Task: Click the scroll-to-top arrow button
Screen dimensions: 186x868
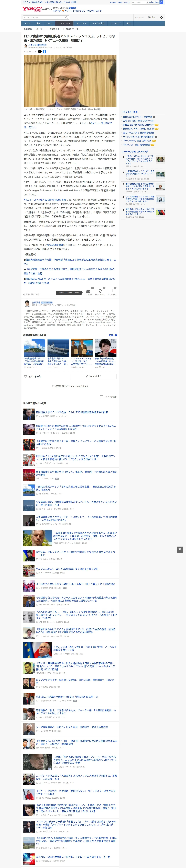Action: (x=180, y=550)
